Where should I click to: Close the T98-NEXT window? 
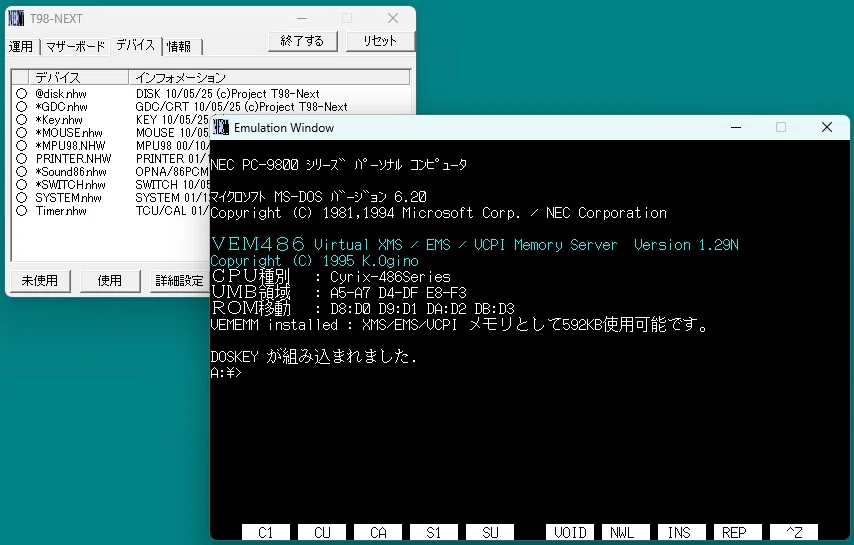tap(393, 19)
